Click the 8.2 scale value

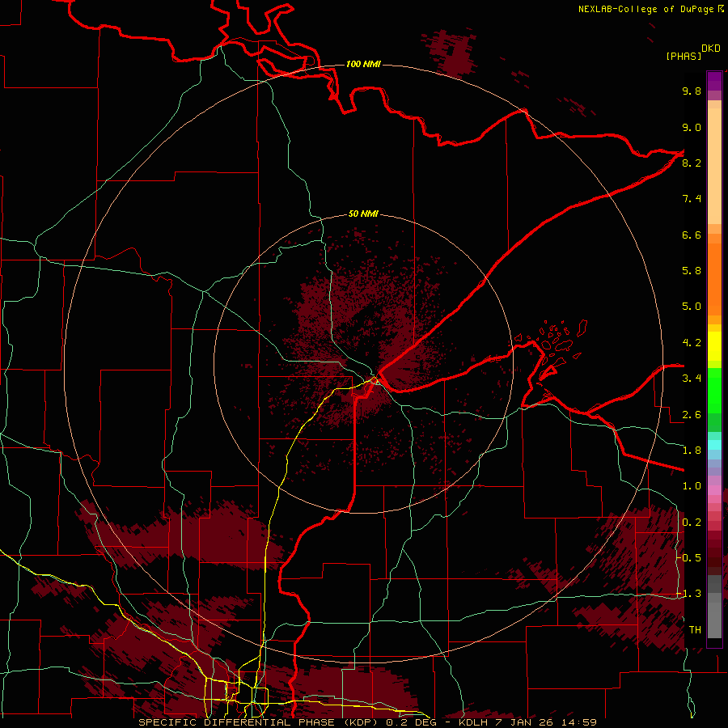click(x=692, y=163)
